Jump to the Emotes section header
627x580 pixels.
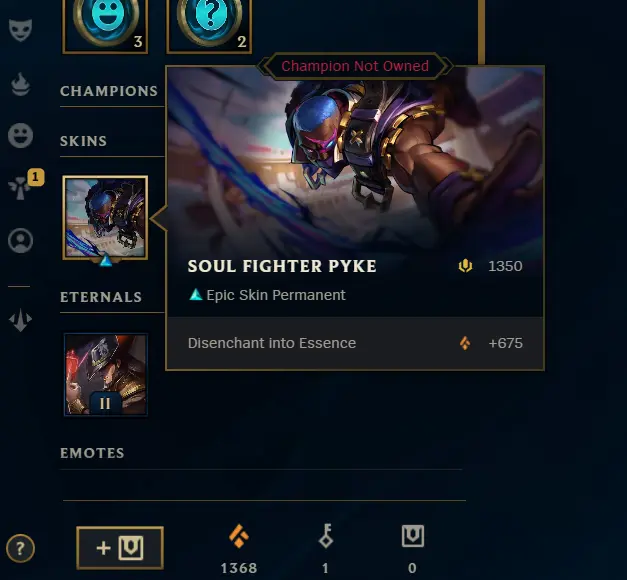[x=92, y=453]
